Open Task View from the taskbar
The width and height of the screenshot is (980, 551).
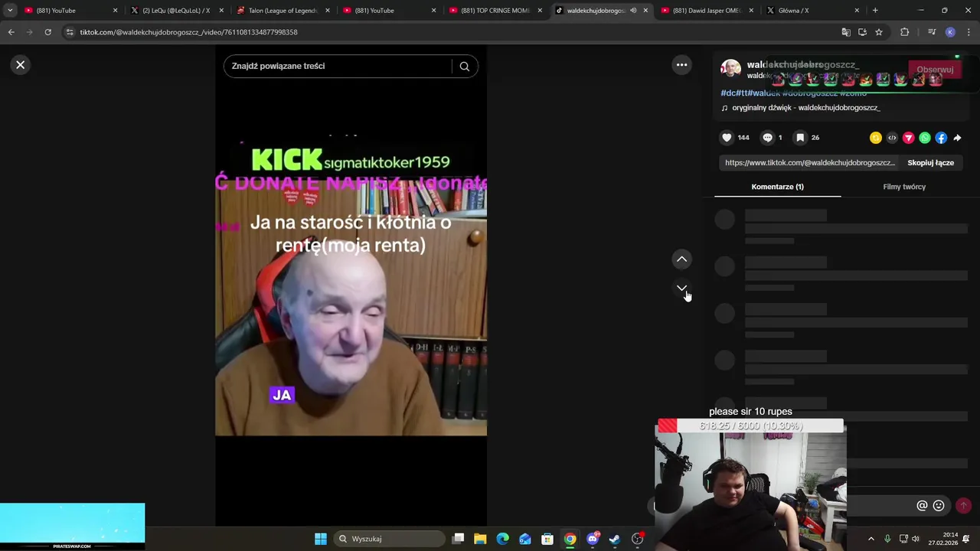coord(458,539)
